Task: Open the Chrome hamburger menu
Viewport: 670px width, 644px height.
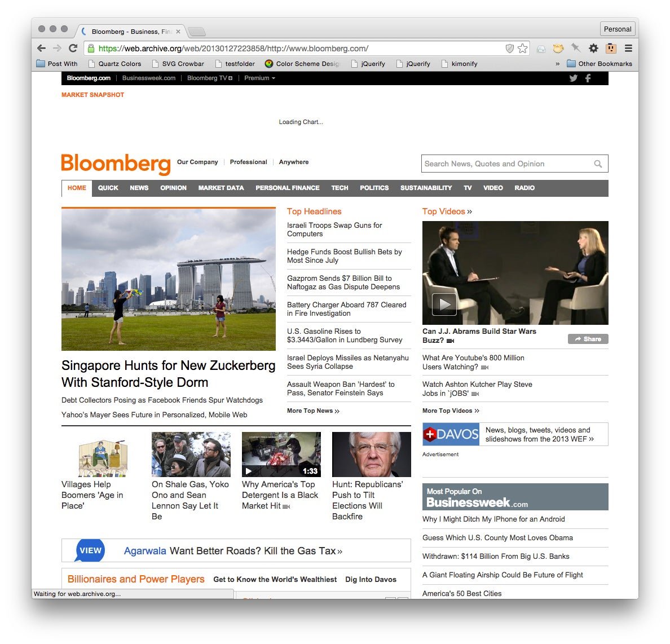Action: click(x=628, y=48)
